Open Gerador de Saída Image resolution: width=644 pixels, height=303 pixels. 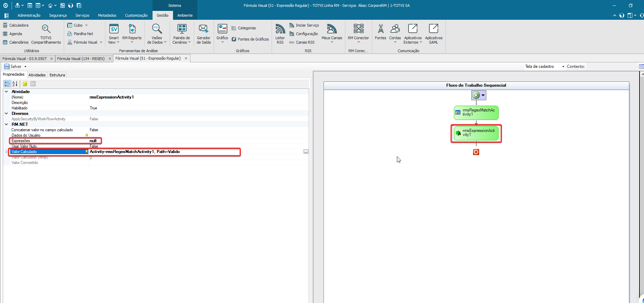(203, 34)
